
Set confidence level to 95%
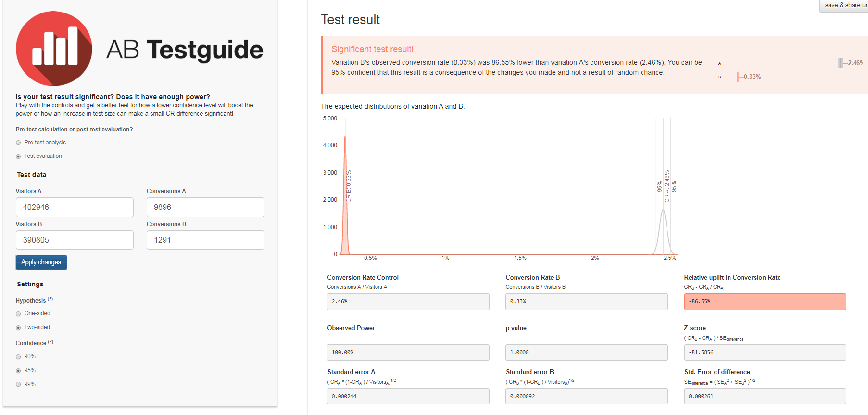tap(18, 371)
